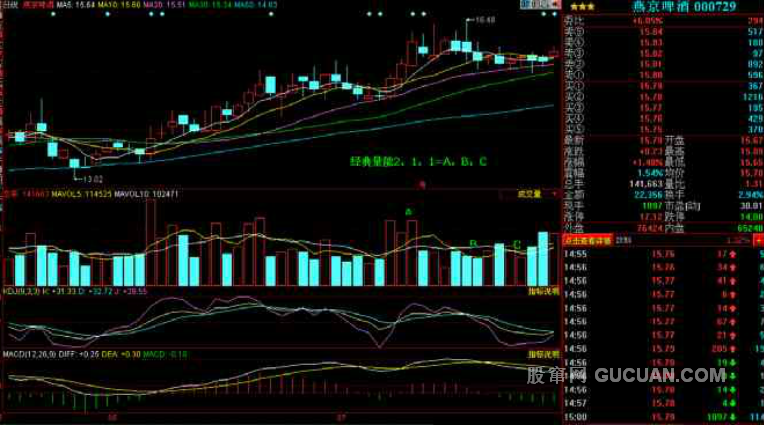The height and width of the screenshot is (425, 764).
Task: Select the 成交量 indicator label
Action: (529, 194)
